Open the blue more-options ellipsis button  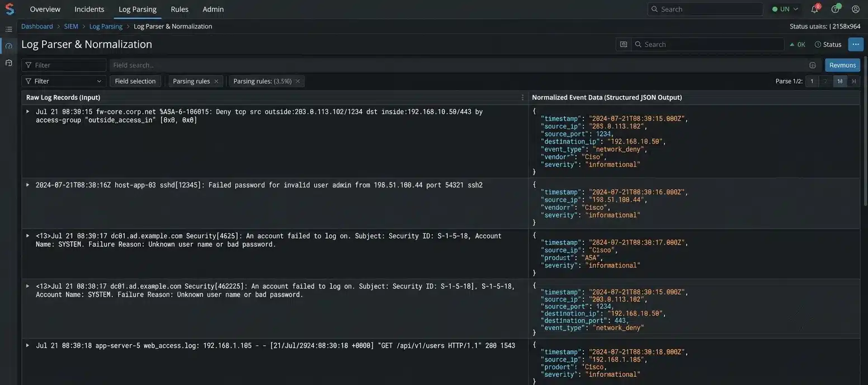pos(856,44)
